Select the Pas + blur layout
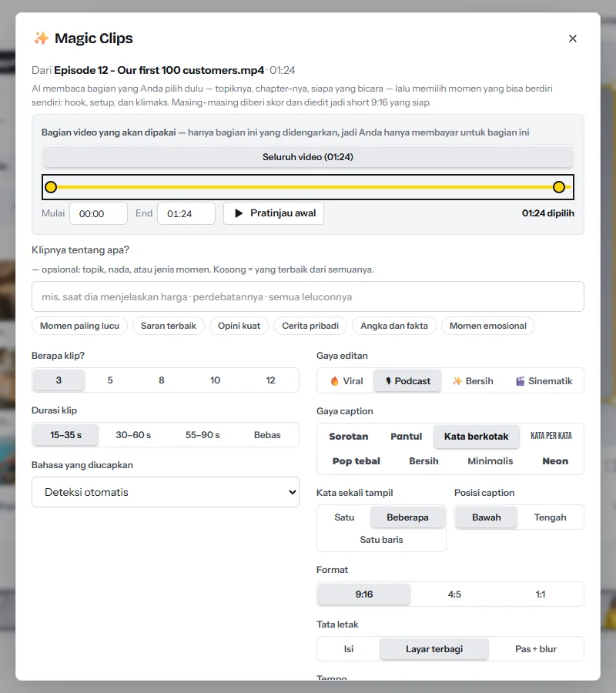 click(536, 649)
